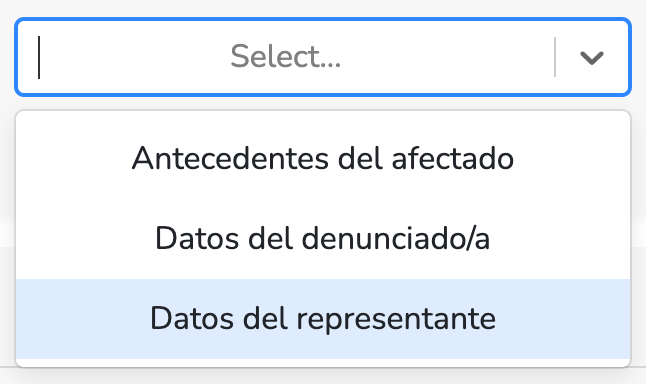The height and width of the screenshot is (384, 646).
Task: Close the options list using down-arrow indicator
Action: 592,57
